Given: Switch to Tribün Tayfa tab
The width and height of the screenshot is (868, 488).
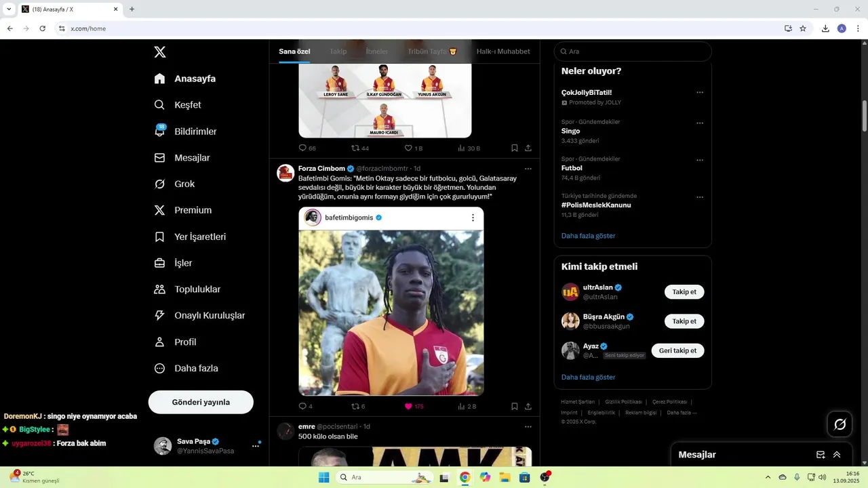Looking at the screenshot, I should tap(432, 52).
